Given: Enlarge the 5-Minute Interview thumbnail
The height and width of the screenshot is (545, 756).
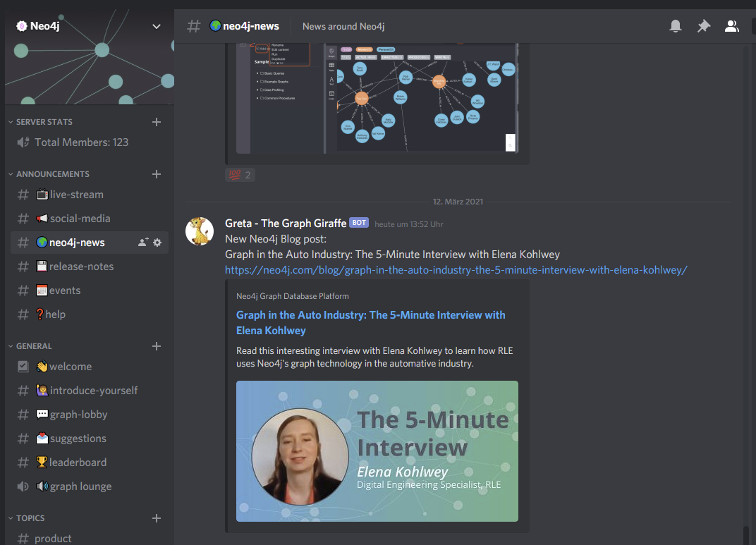Looking at the screenshot, I should 377,451.
